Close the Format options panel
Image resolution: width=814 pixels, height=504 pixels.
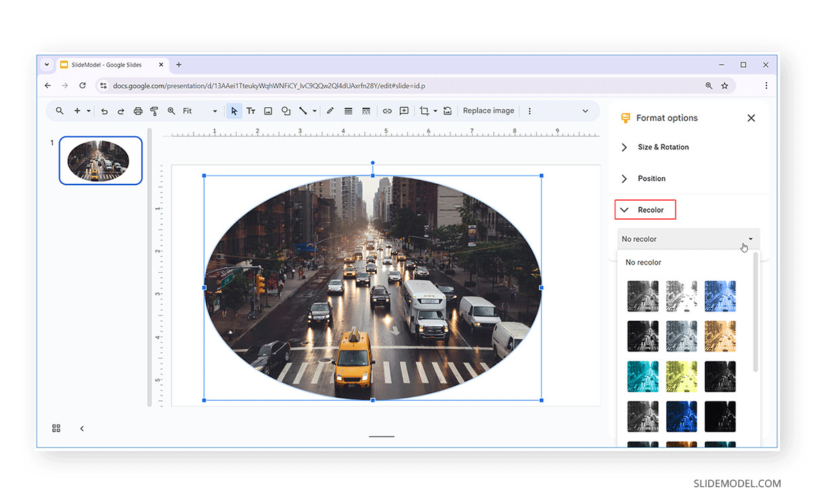751,118
